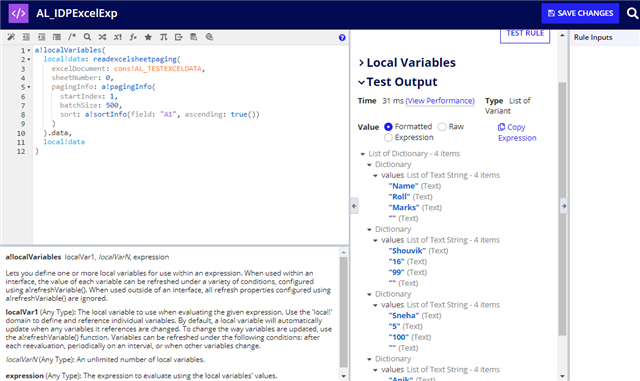Click the "Roll" text value in output
640x381 pixels.
(399, 197)
